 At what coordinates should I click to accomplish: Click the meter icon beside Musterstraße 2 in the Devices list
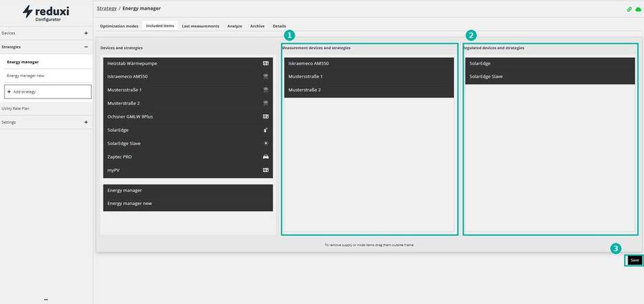[266, 103]
